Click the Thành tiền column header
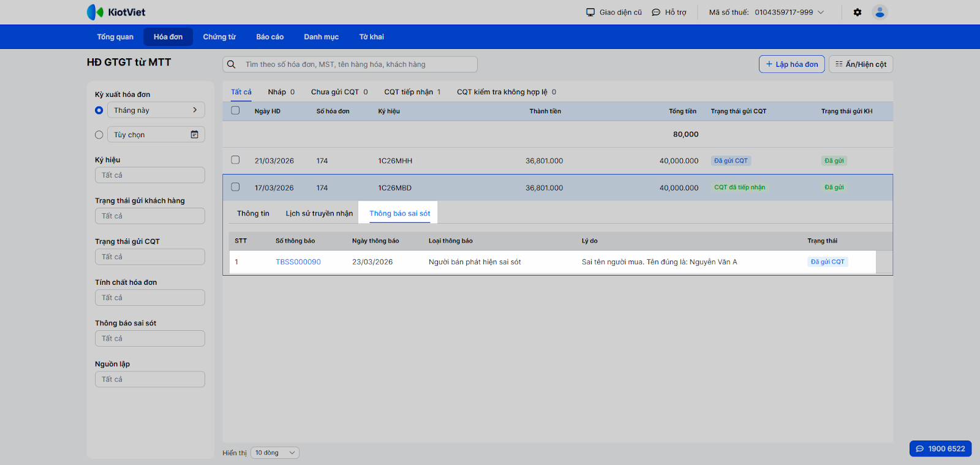Screen dimensions: 980x465 coord(545,112)
